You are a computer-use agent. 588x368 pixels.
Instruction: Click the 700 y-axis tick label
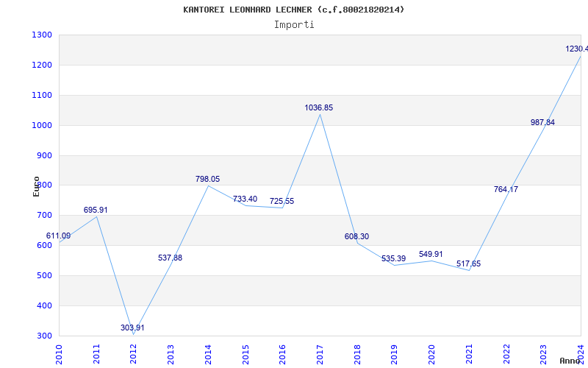(x=44, y=216)
